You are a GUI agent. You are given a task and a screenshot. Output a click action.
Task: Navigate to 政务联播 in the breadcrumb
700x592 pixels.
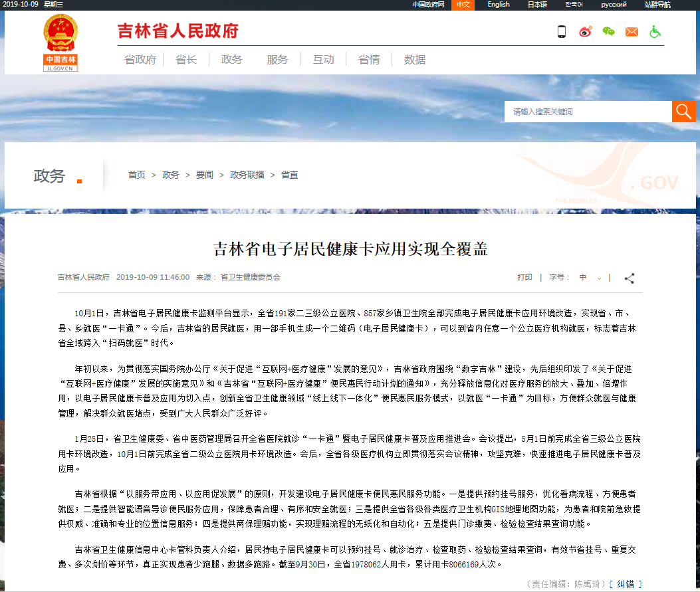tap(247, 175)
